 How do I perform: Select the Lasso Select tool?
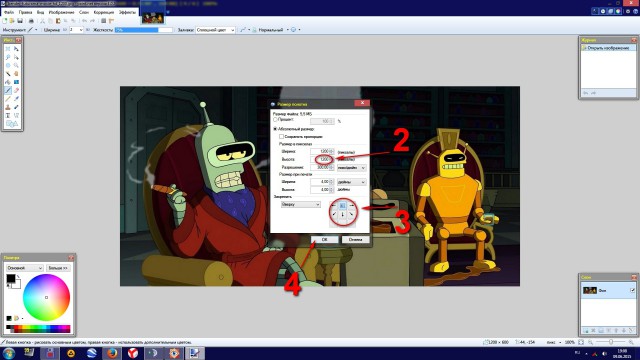click(x=8, y=57)
